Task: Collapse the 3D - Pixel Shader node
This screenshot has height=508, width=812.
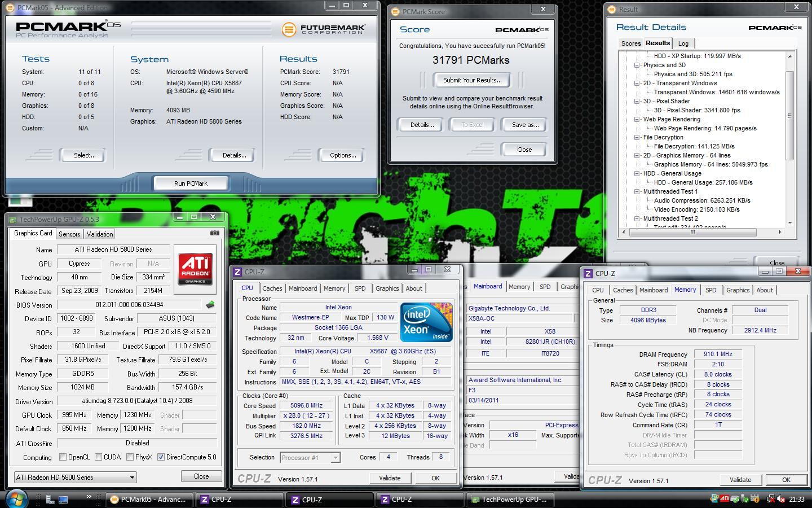Action: pos(637,101)
